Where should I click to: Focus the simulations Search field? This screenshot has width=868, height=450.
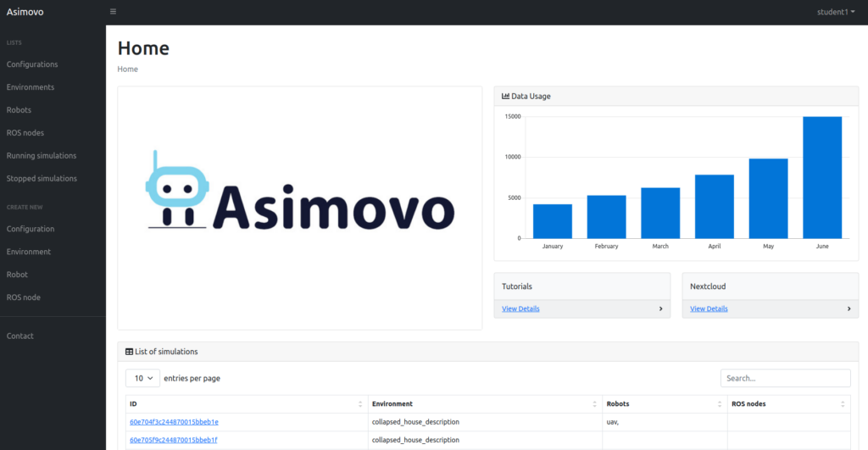click(x=786, y=378)
